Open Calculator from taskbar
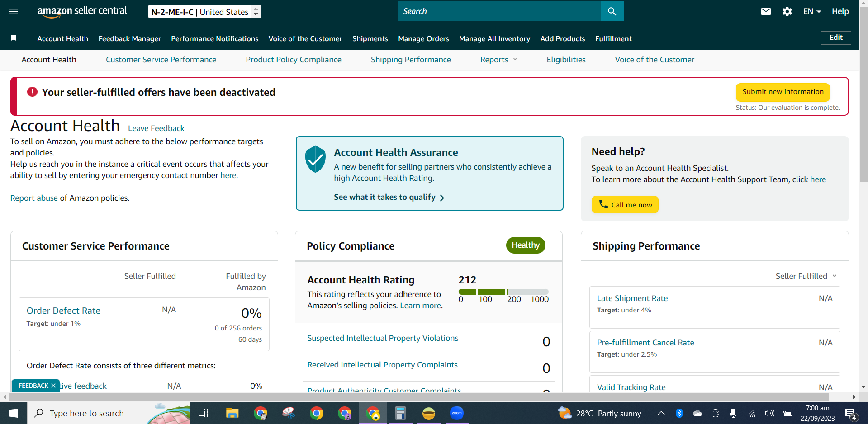This screenshot has height=424, width=868. coord(400,413)
